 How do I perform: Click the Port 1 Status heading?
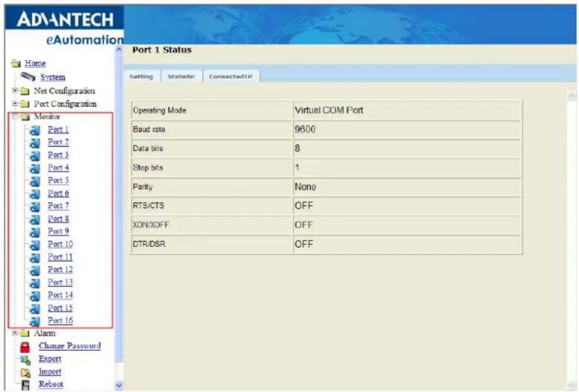(162, 50)
